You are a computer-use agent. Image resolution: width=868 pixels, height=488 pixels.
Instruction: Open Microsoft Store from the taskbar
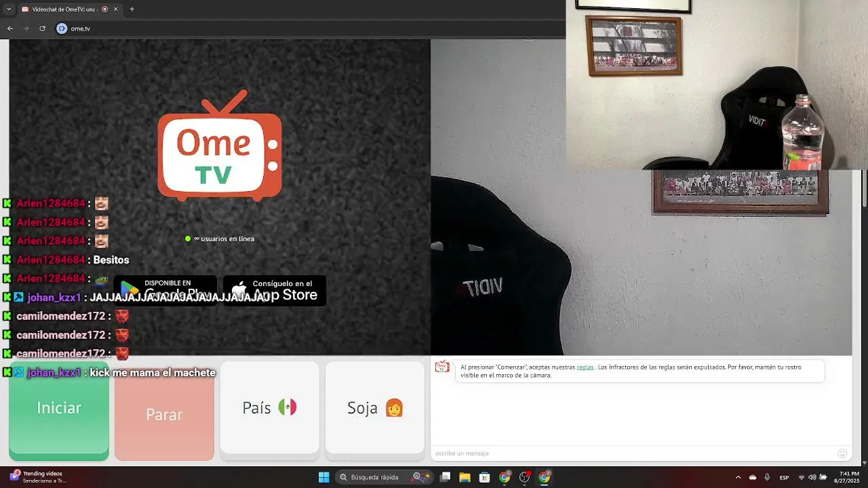(x=484, y=477)
